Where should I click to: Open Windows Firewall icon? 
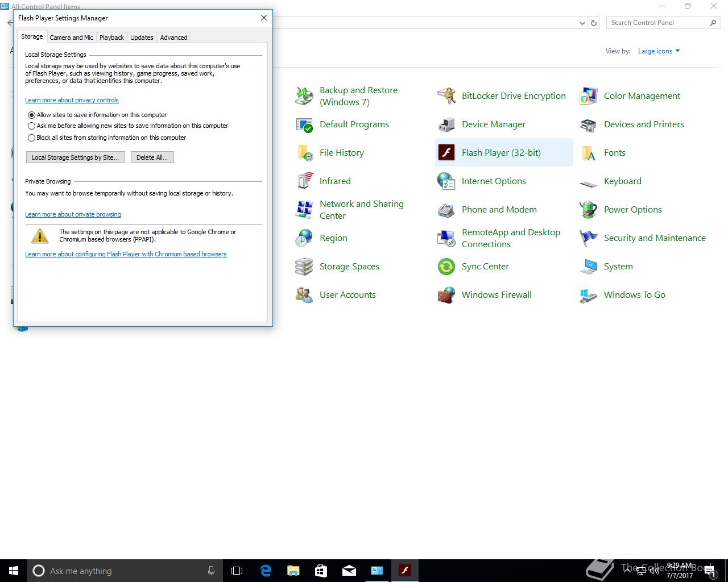point(446,295)
